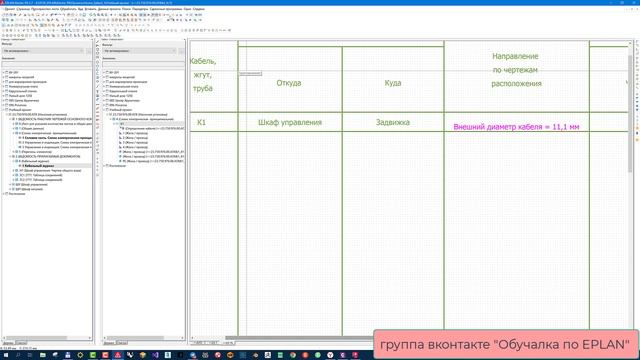
Task: Collapse ВЕДОМОСТЬ ПРИЛАГАЕМЫХ ДОКУМЕНТОВ node
Action: pyautogui.click(x=10, y=156)
